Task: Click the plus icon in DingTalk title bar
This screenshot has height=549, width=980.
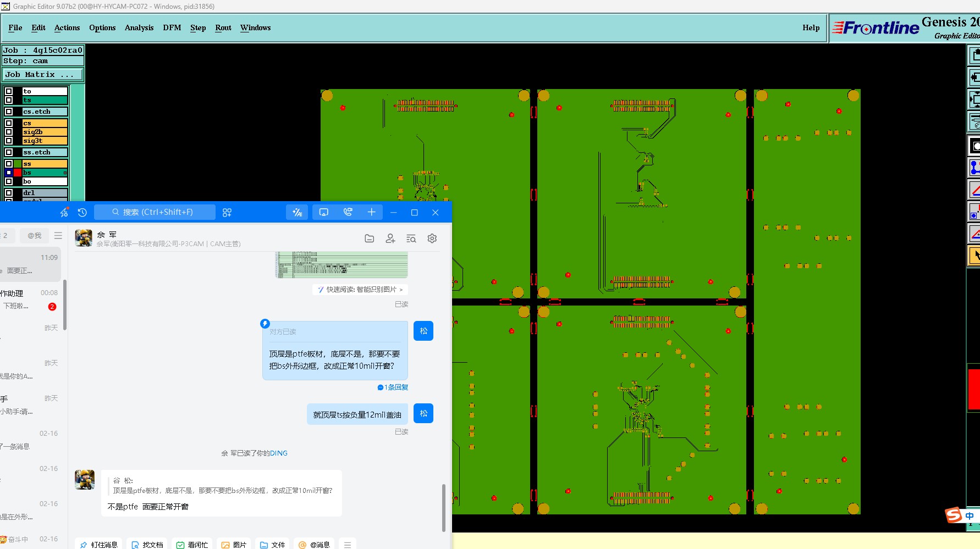Action: coord(372,212)
